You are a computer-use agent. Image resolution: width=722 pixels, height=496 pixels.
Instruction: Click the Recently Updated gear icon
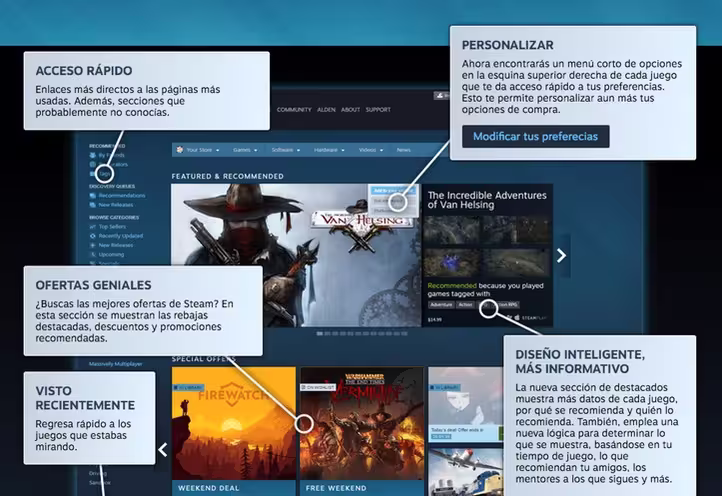(x=93, y=236)
